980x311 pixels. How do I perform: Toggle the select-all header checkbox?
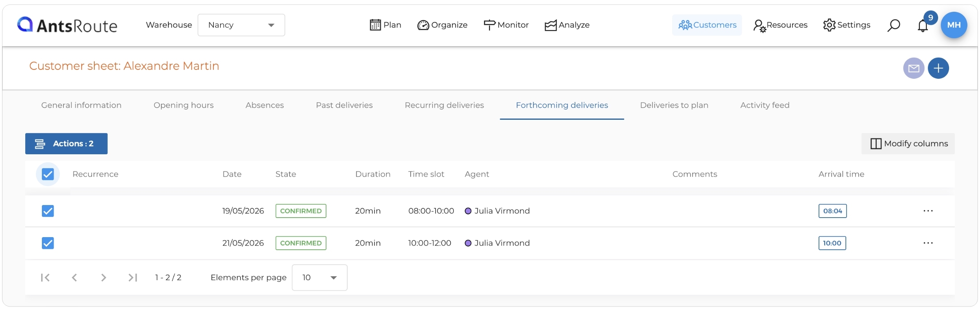(x=48, y=174)
